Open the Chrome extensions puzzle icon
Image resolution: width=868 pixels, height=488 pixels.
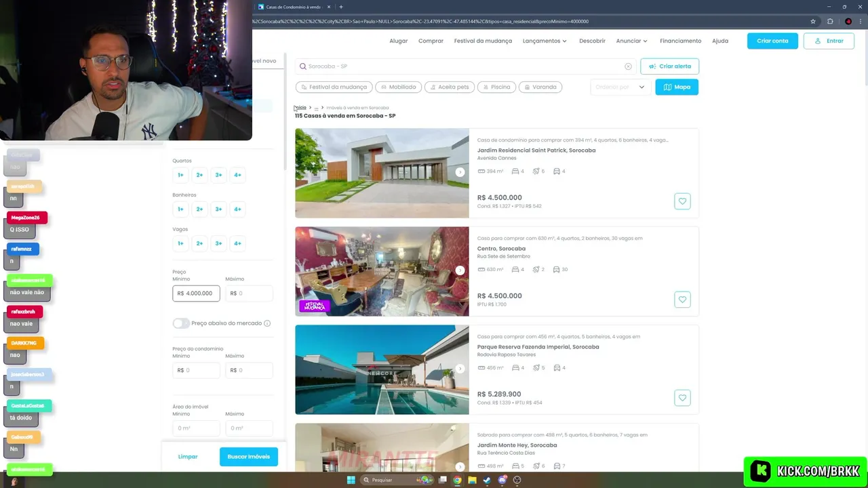tap(830, 21)
